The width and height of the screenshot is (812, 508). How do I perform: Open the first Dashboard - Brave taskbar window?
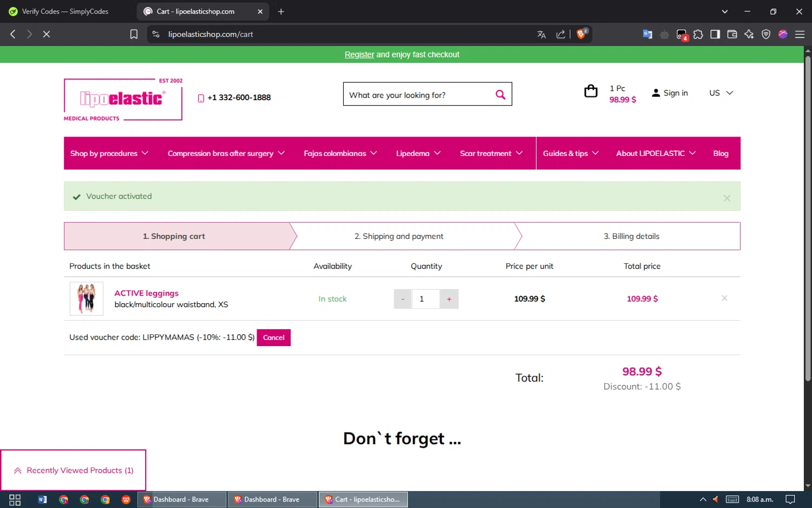pos(181,499)
